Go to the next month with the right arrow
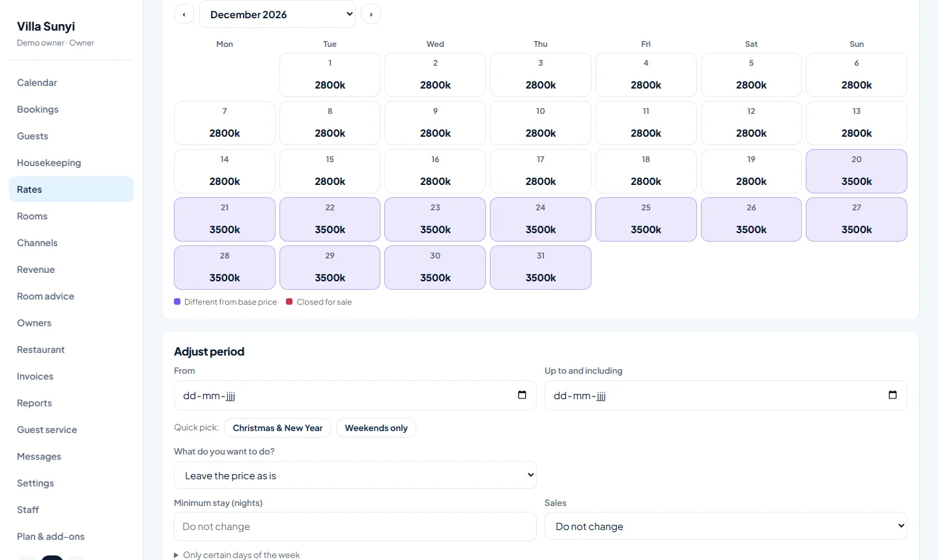Image resolution: width=938 pixels, height=560 pixels. [x=371, y=14]
